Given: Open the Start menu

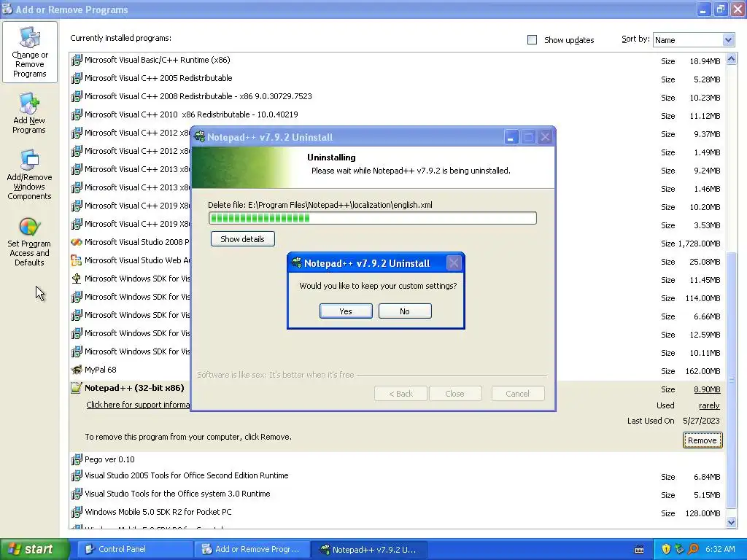Looking at the screenshot, I should click(35, 549).
